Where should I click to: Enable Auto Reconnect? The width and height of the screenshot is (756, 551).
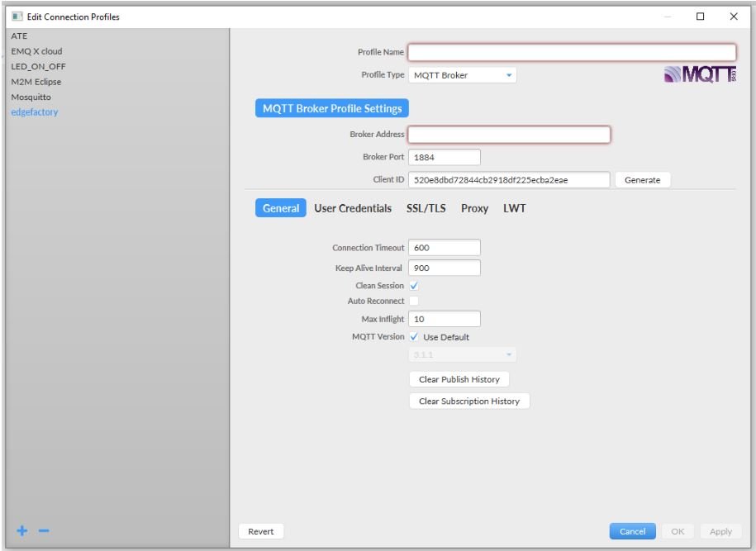[x=412, y=302]
